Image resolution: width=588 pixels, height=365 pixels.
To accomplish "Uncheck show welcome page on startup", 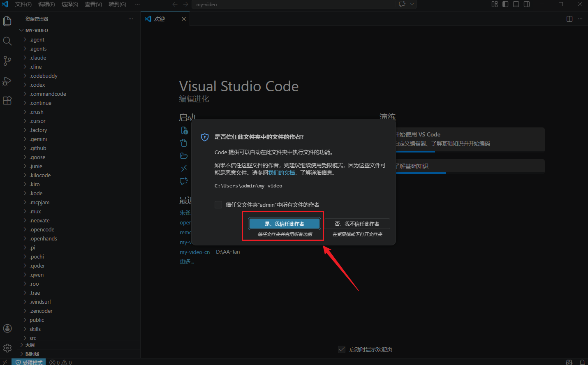I will tap(341, 349).
